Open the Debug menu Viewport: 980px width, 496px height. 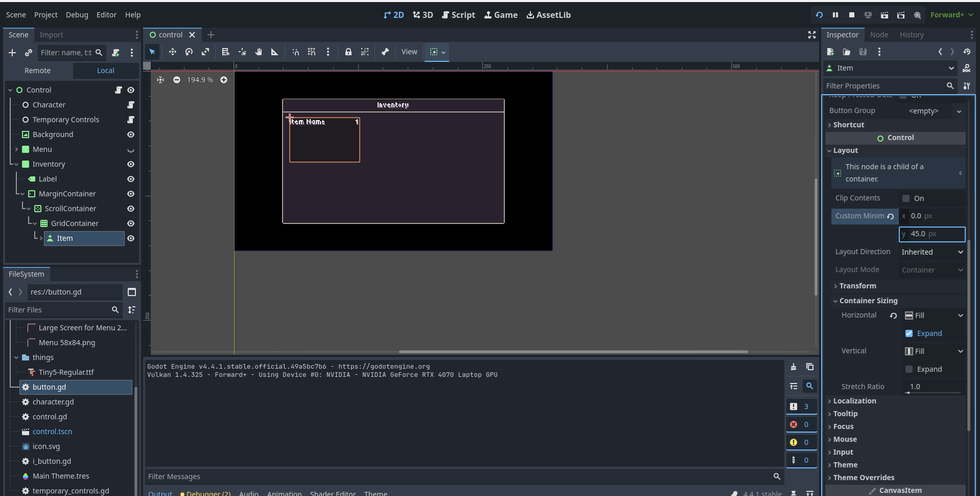tap(77, 15)
